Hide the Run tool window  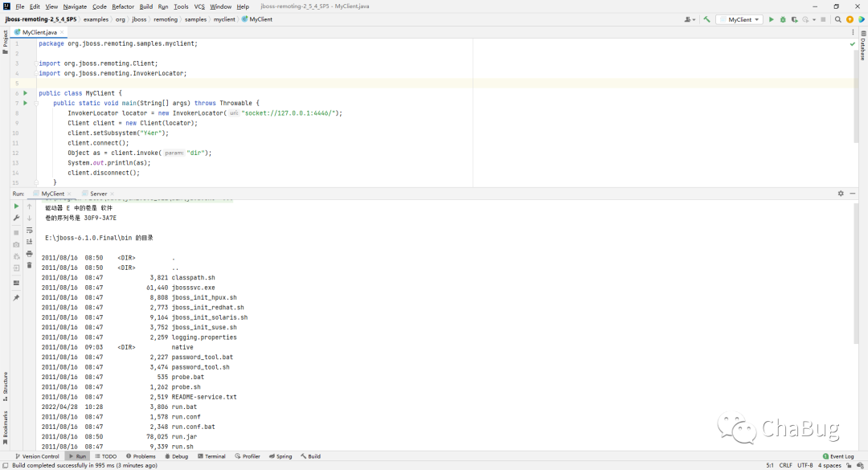click(853, 193)
